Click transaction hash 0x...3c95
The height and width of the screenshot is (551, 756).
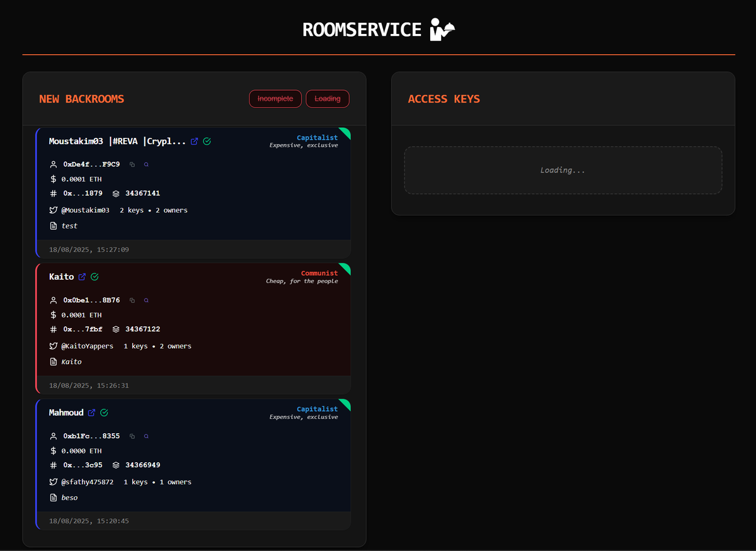coord(83,465)
